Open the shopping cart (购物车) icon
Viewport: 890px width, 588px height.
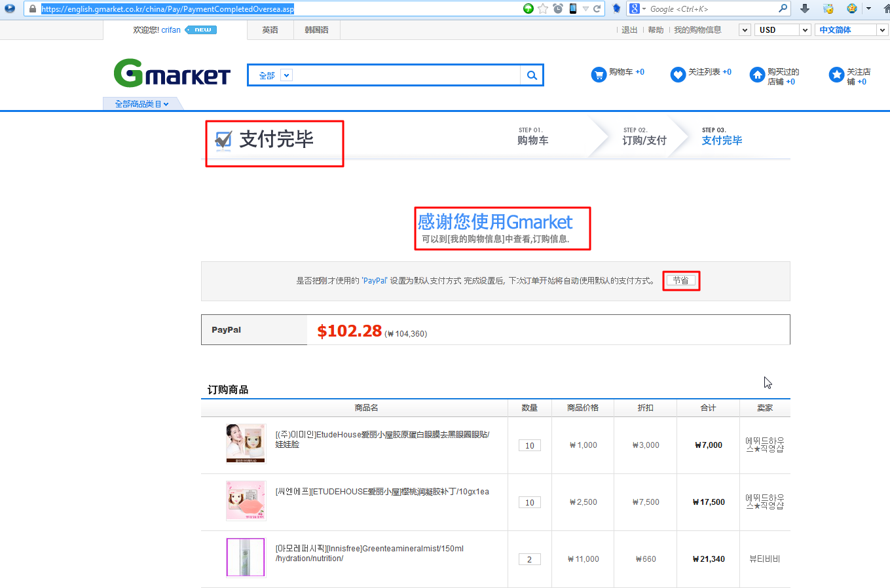599,75
